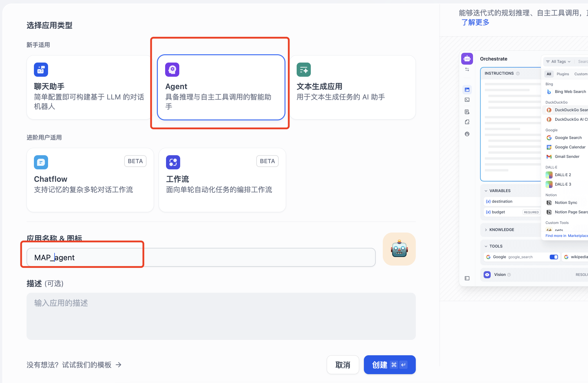This screenshot has height=383, width=588.
Task: Click the green 文本生成应用 icon
Action: [304, 70]
